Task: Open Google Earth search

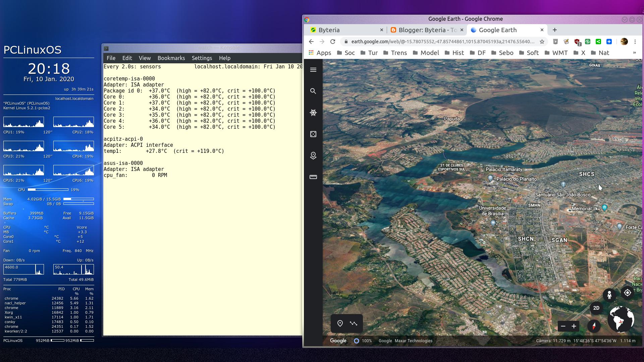Action: coord(313,91)
